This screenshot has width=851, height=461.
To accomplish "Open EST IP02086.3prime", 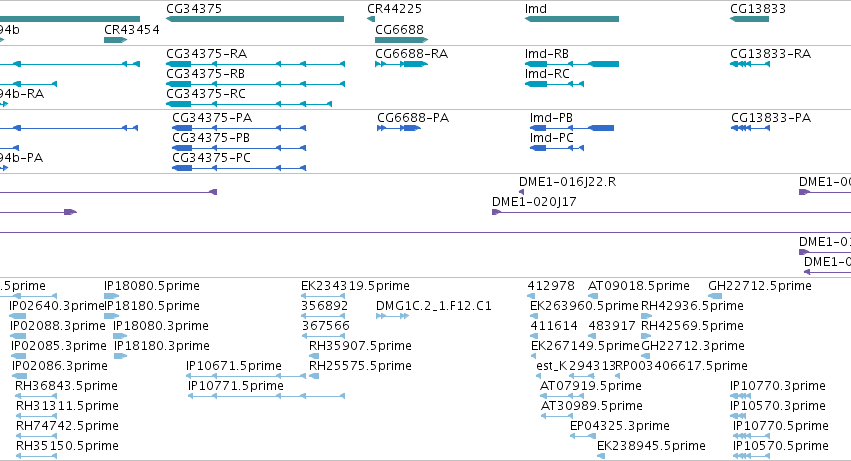I will (19, 377).
